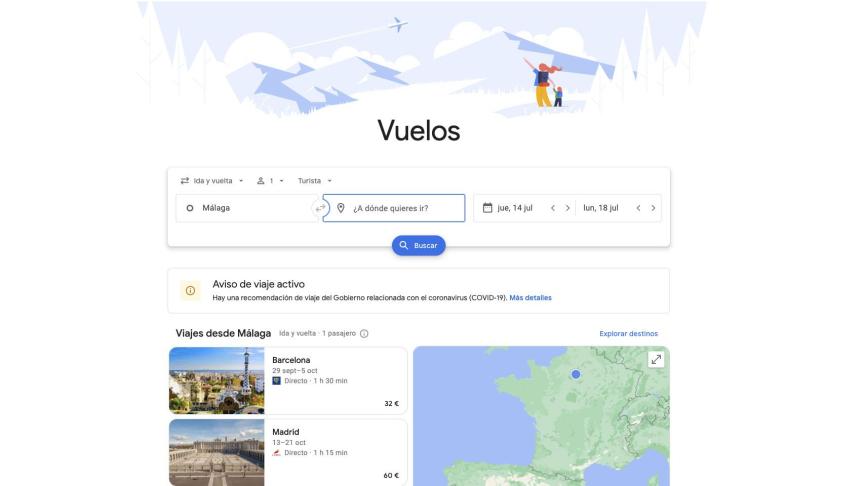Select the Barcelona destination photo

[x=217, y=380]
